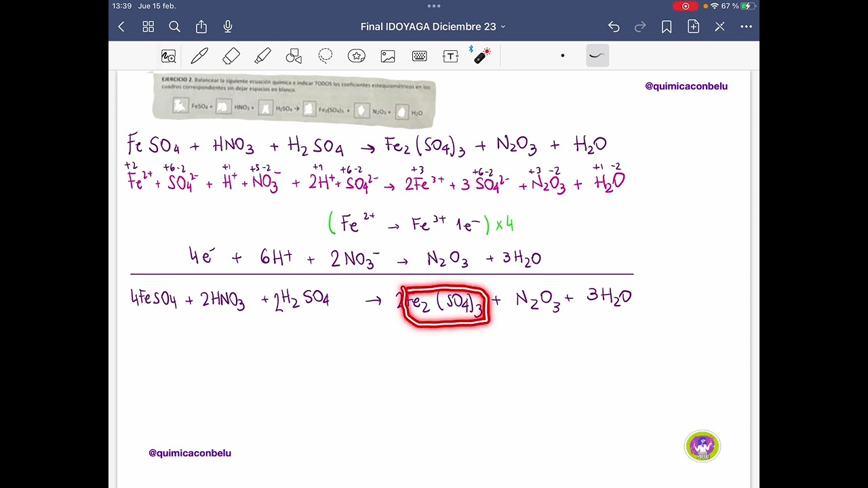Select the Highlighter tool

click(262, 56)
